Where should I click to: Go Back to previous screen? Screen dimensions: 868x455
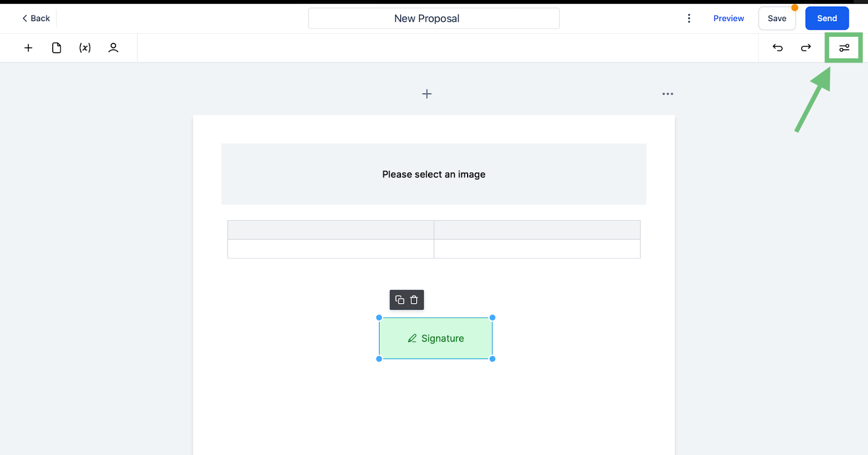tap(36, 18)
